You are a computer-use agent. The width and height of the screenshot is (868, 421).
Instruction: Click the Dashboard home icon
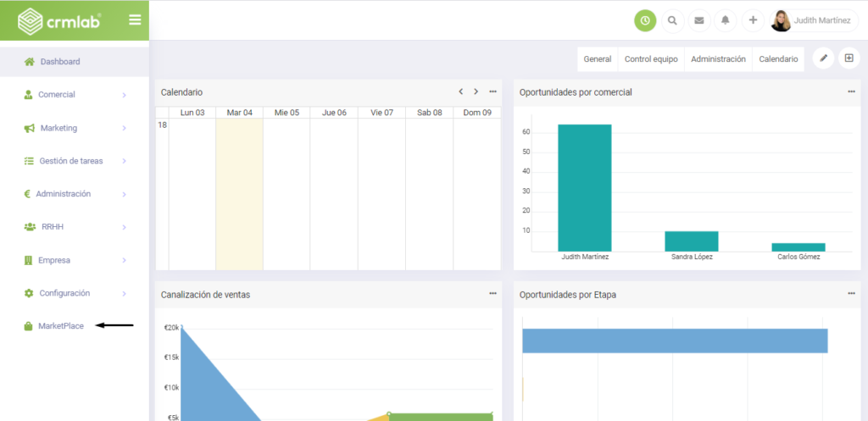tap(30, 62)
